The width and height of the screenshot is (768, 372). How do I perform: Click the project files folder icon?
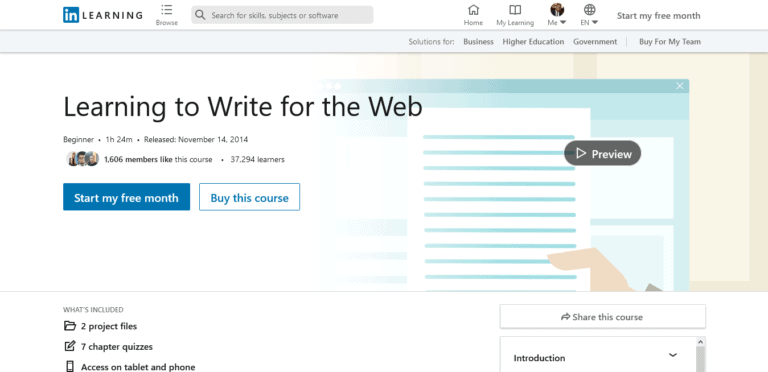(70, 326)
